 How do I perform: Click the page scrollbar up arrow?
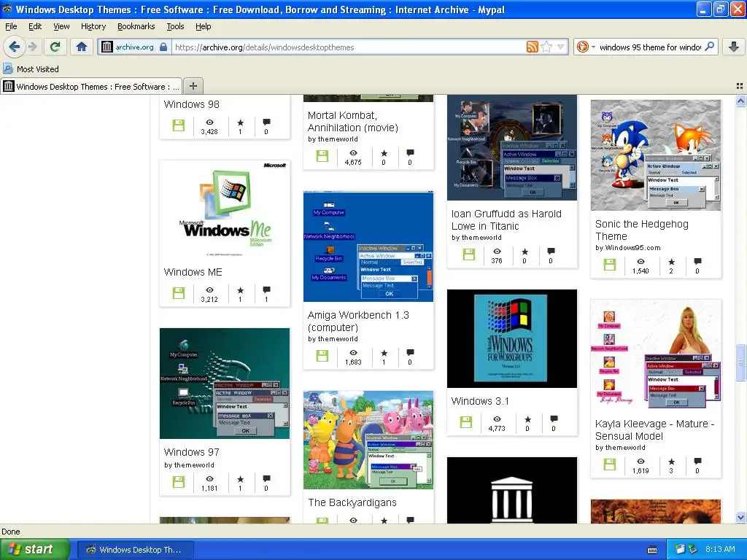click(x=740, y=101)
